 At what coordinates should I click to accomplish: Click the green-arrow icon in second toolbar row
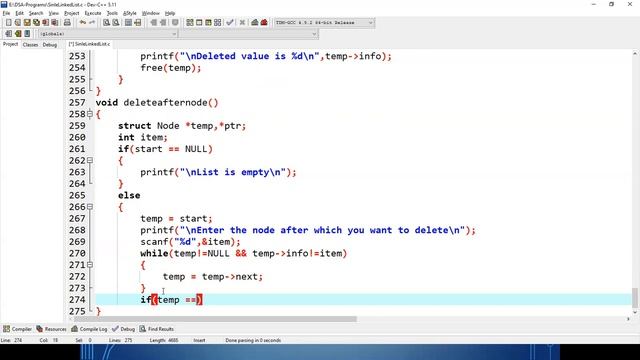(18, 33)
